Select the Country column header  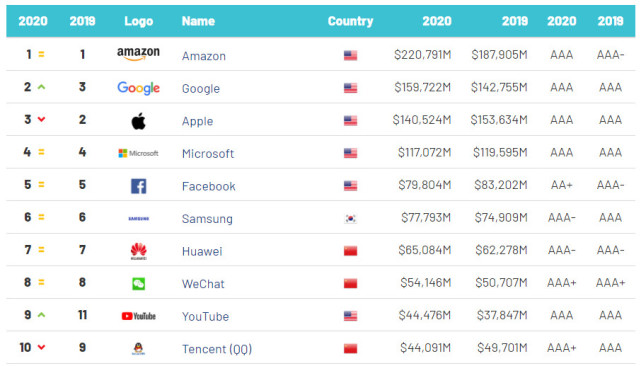(x=350, y=21)
